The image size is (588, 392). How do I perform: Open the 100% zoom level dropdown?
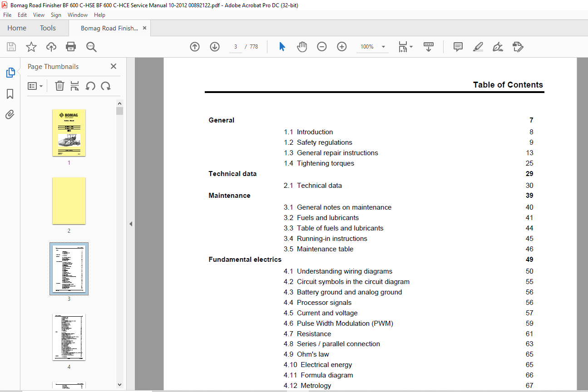coord(383,47)
